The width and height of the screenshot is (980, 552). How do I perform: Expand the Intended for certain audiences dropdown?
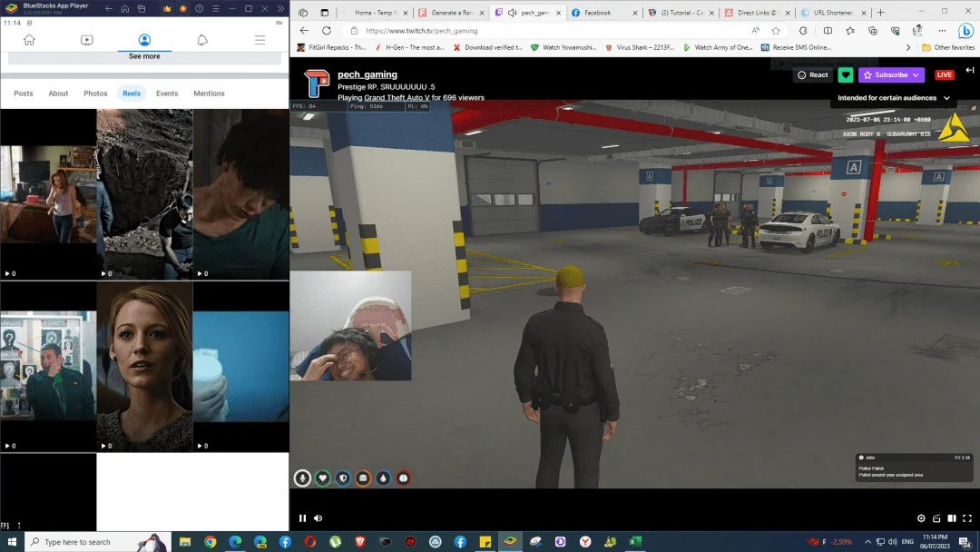(894, 98)
